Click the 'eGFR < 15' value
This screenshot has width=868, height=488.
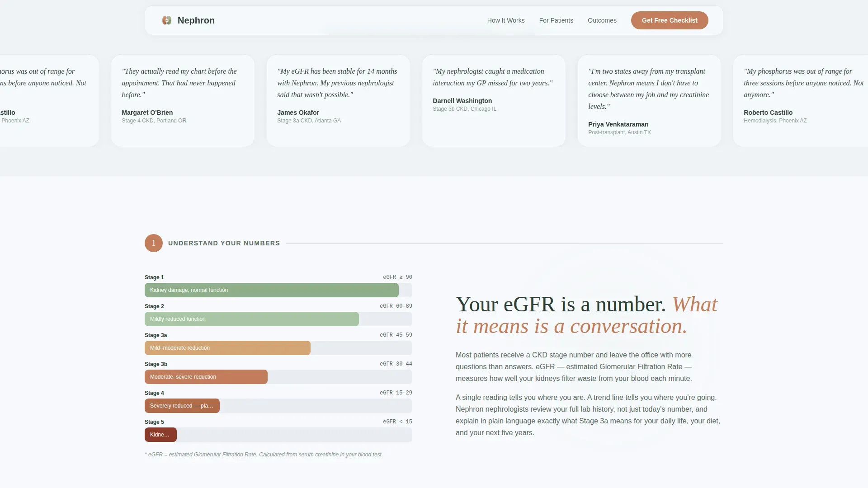pos(397,422)
